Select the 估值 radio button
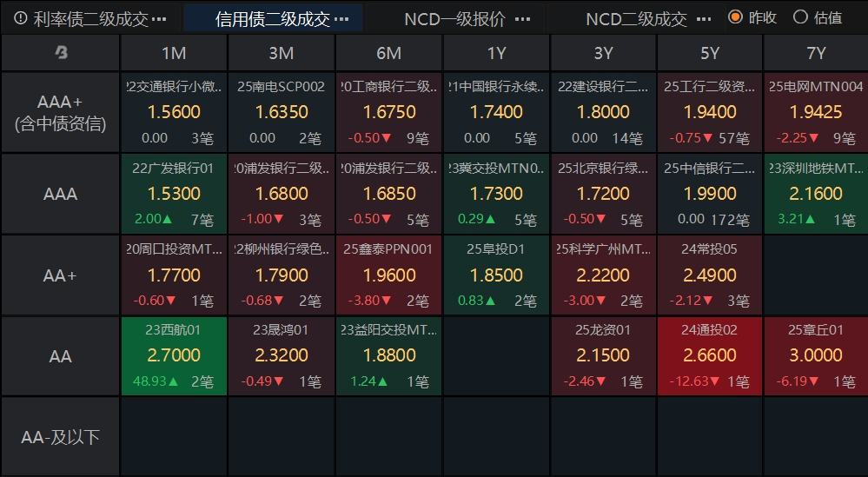Viewport: 868px width, 477px height. (x=800, y=17)
